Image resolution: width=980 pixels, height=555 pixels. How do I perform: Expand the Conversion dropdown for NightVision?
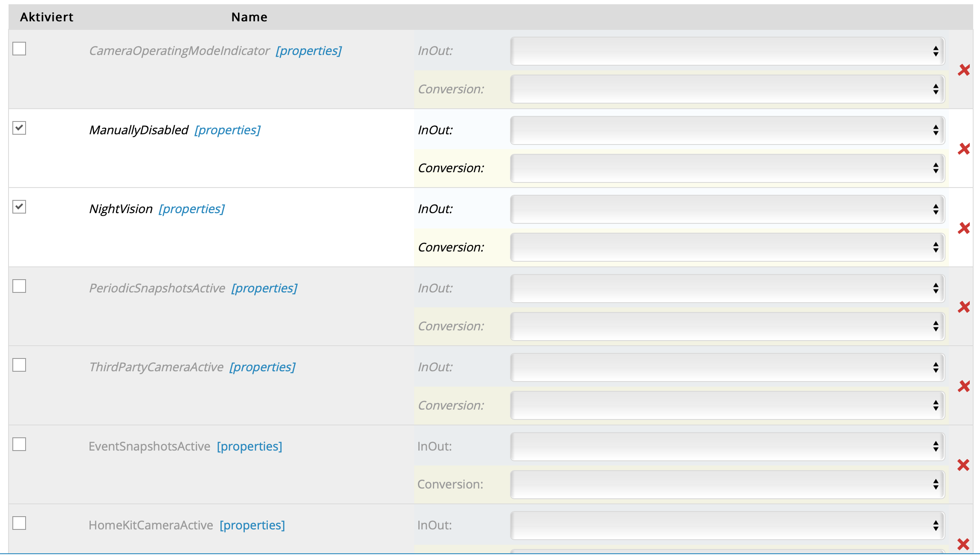[727, 247]
